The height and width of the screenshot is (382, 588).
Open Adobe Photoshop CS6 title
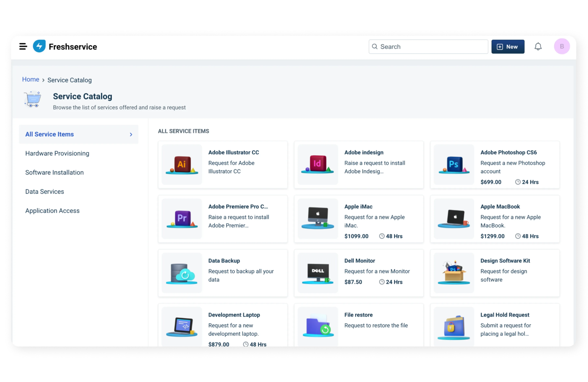(x=508, y=152)
